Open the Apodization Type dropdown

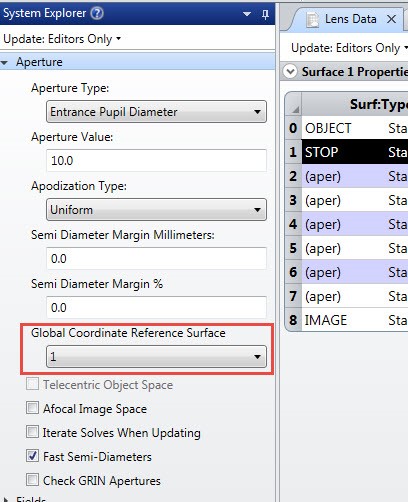click(156, 210)
